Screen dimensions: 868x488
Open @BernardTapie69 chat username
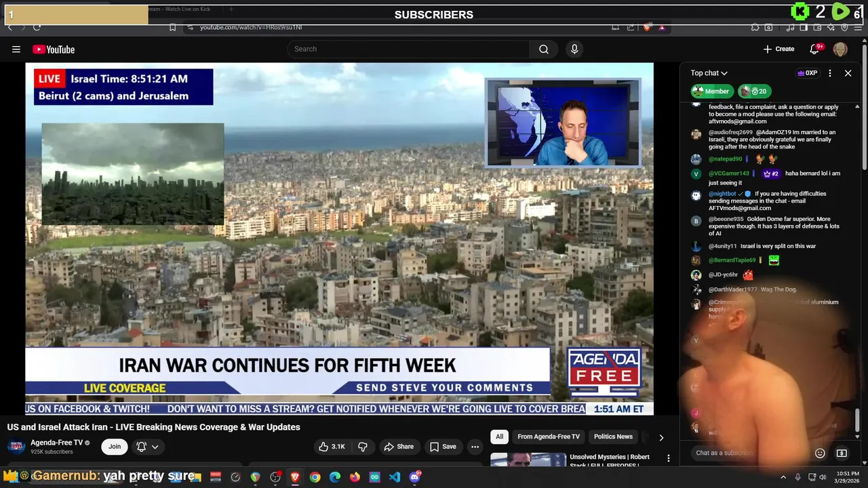click(732, 260)
